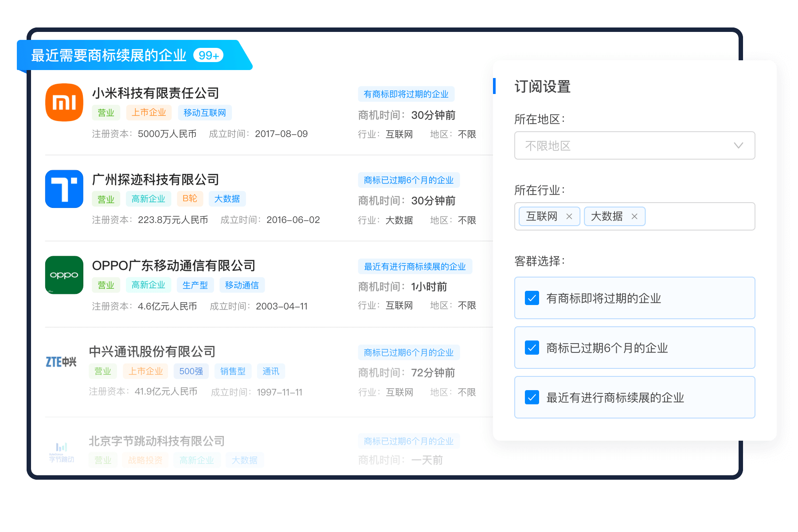This screenshot has height=532, width=798.
Task: Open OPPO广东移动通信有限公司 company name
Action: (174, 266)
